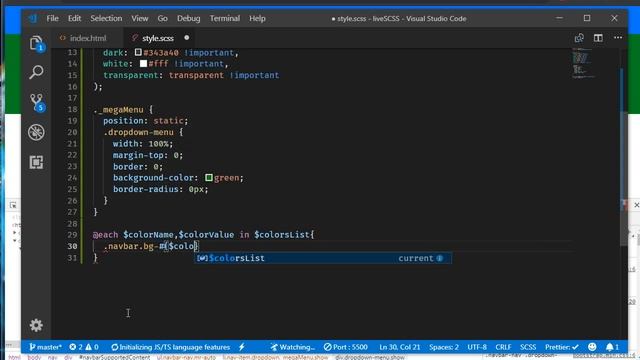Open the Selection menu
Screen dimensions: 640x360
pos(106,18)
